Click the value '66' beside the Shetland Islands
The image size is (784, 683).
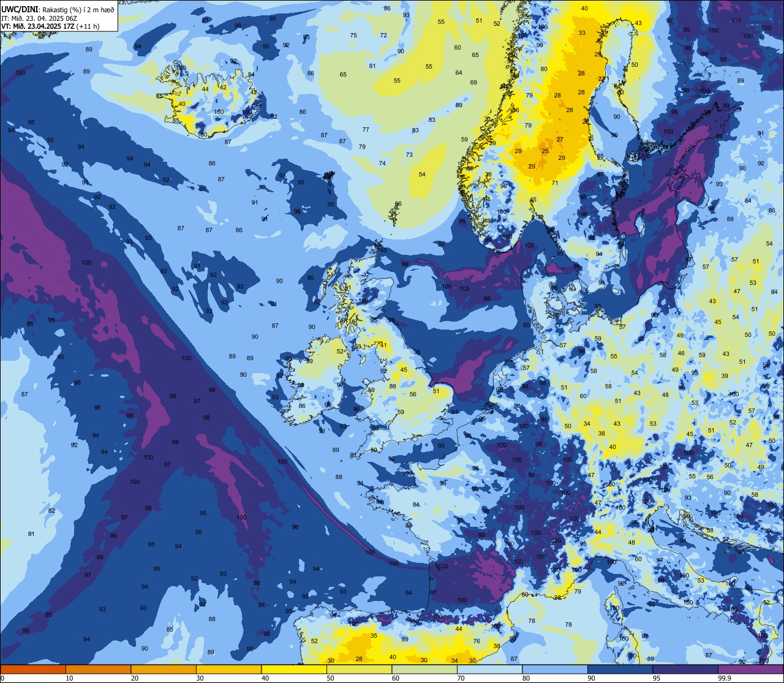(x=398, y=204)
